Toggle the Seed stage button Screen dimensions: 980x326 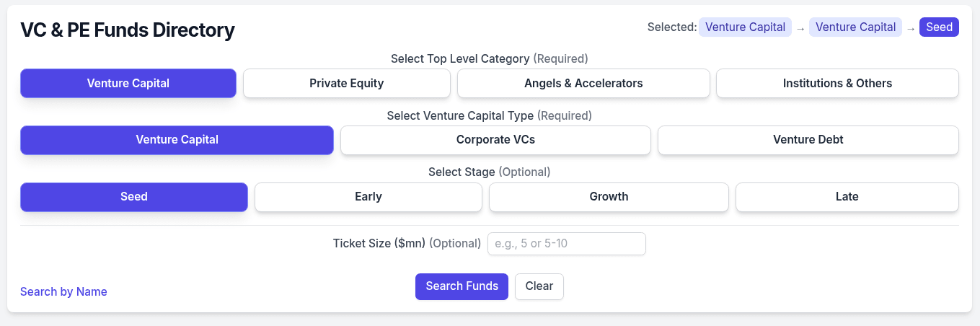coord(134,197)
